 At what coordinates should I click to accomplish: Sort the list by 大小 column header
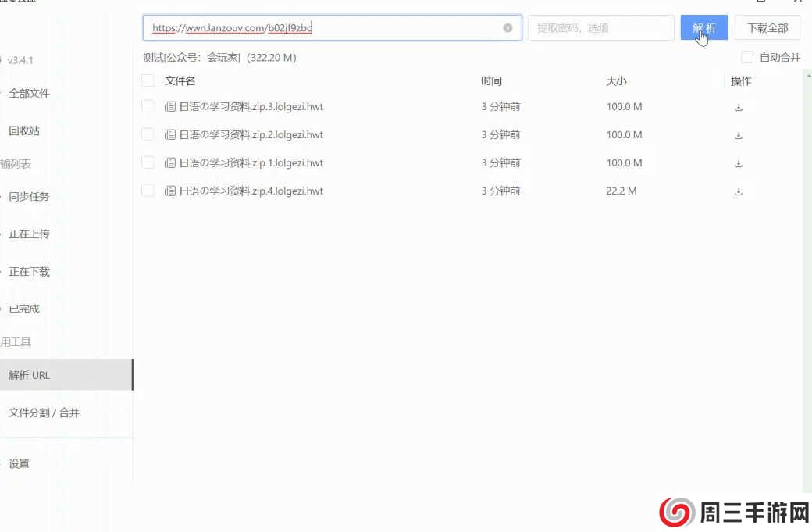click(616, 81)
